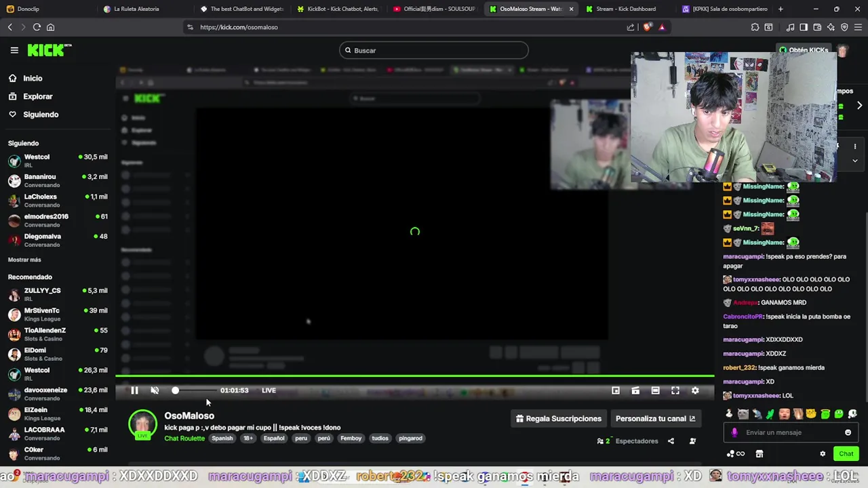Open player settings gear
Image resolution: width=868 pixels, height=488 pixels.
click(695, 390)
